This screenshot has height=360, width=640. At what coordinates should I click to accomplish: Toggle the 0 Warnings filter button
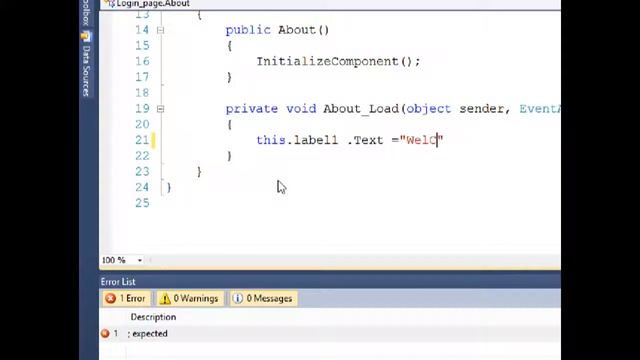pyautogui.click(x=190, y=299)
